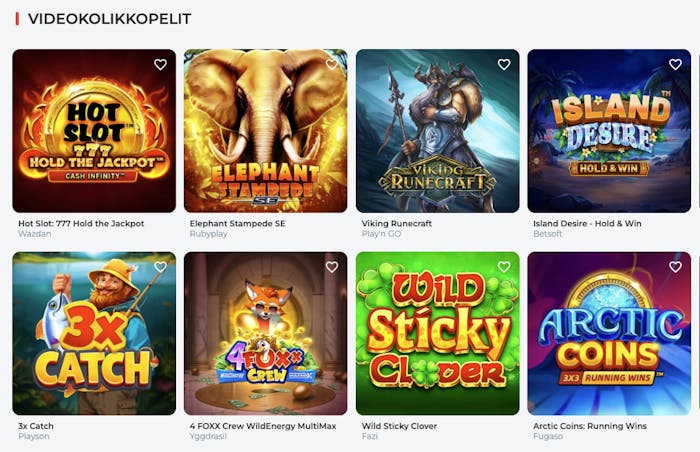This screenshot has width=700, height=452.
Task: Click the Yggdrasil provider name
Action: click(x=208, y=436)
